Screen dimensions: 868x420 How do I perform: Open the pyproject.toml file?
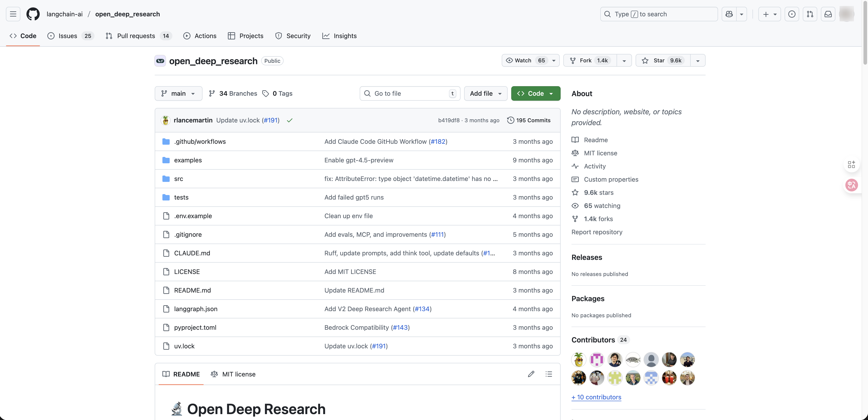pyautogui.click(x=195, y=327)
